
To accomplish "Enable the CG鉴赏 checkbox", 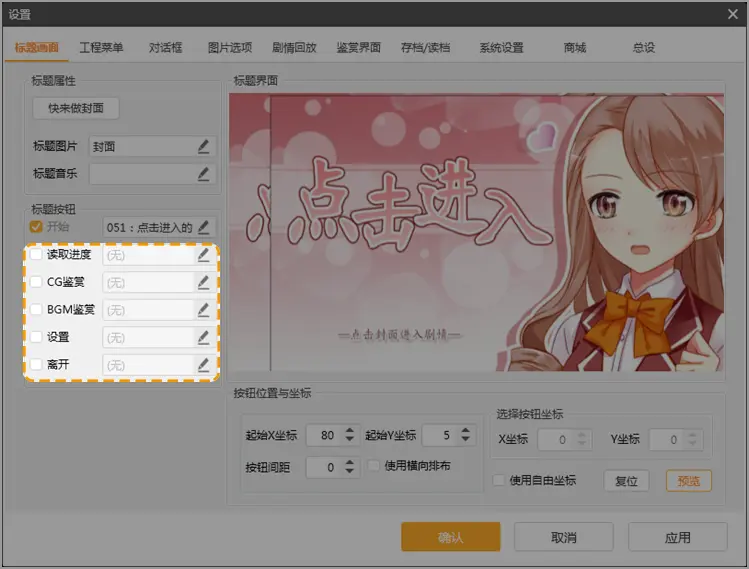I will click(x=36, y=282).
